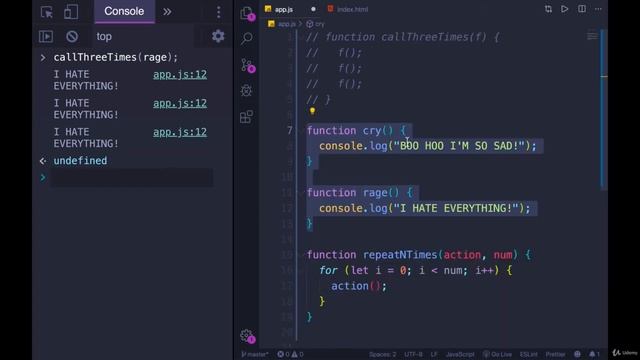The height and width of the screenshot is (360, 640).
Task: Click line number 7 in gutter
Action: pos(289,131)
